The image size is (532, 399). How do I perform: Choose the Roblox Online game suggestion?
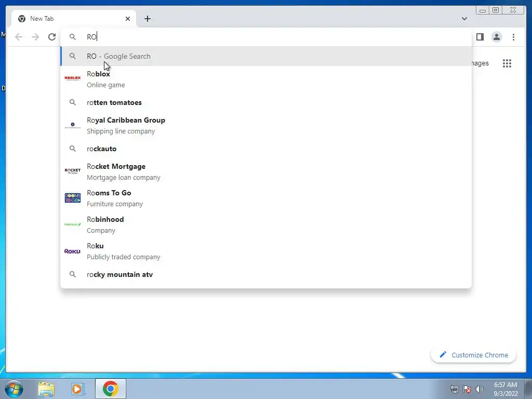tap(267, 79)
